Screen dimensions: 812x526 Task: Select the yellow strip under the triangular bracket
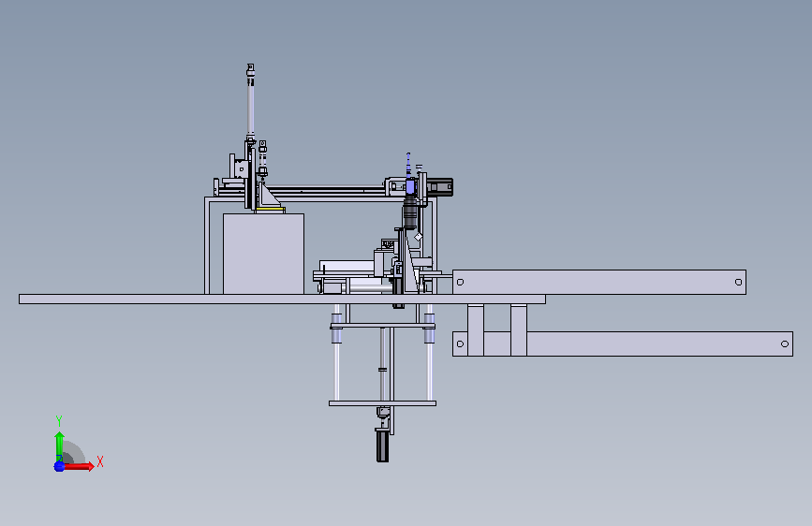(x=270, y=209)
